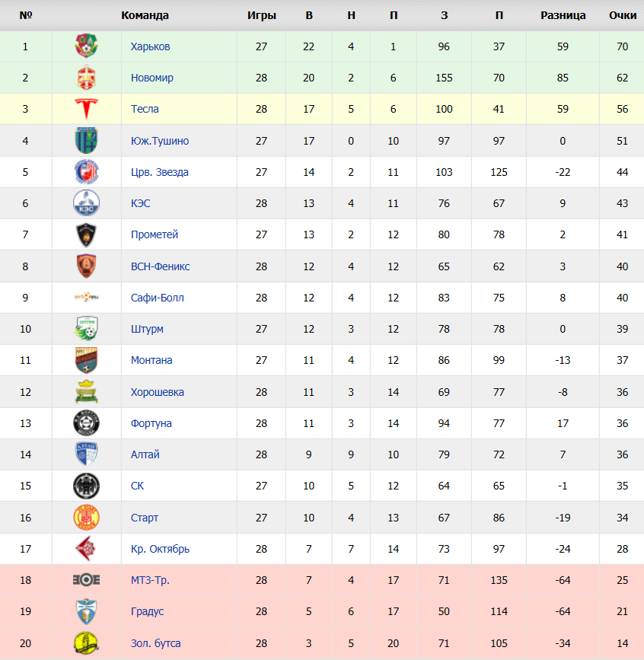Image resolution: width=644 pixels, height=660 pixels.
Task: Click the Штурм green team crest
Action: pyautogui.click(x=86, y=329)
